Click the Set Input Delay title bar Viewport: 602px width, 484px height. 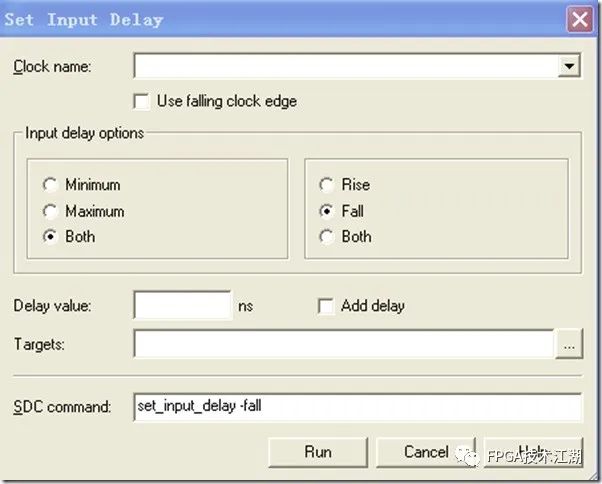tap(282, 19)
